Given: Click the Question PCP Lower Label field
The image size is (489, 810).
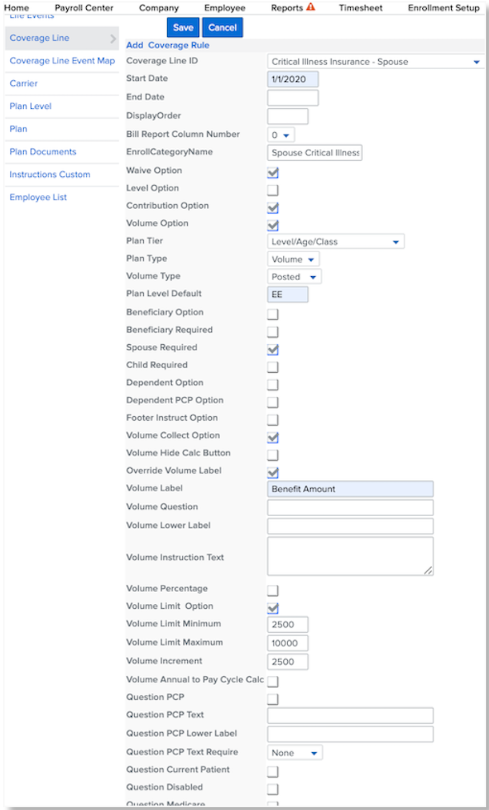Looking at the screenshot, I should (350, 734).
